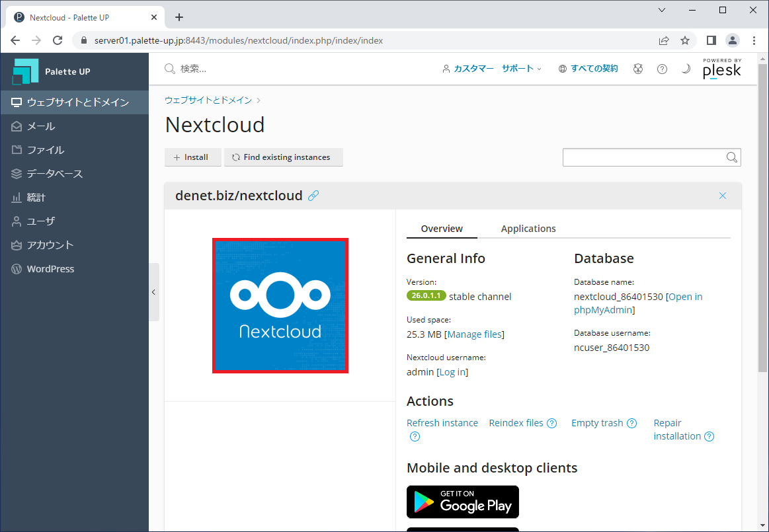The width and height of the screenshot is (769, 532).
Task: Click help icon next to Empty trash
Action: click(x=631, y=423)
